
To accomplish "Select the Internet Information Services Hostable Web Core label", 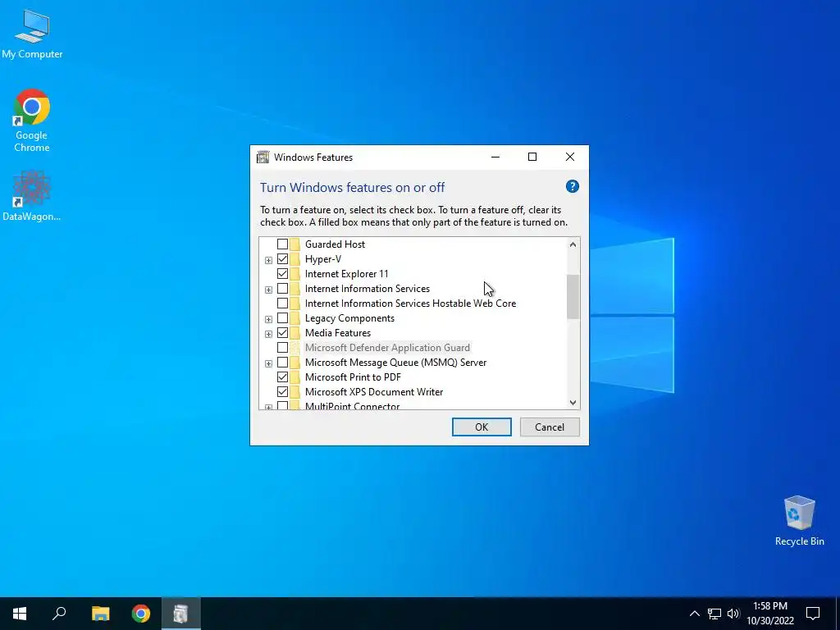I will [410, 304].
